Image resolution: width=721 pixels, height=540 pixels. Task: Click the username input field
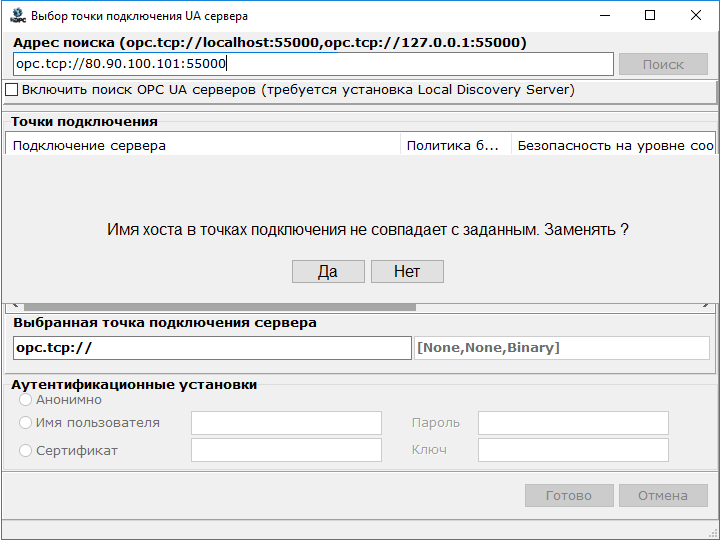(x=286, y=423)
